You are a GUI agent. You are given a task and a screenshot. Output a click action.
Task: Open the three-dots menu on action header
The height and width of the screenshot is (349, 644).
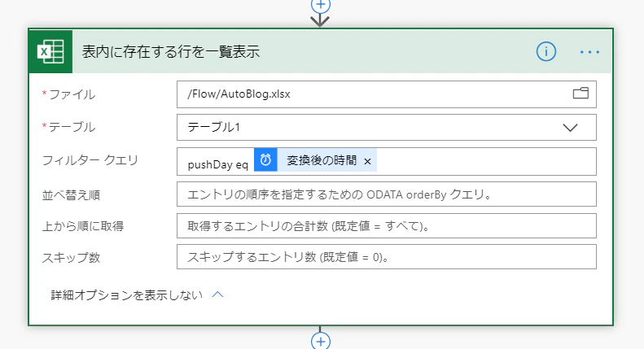point(589,52)
